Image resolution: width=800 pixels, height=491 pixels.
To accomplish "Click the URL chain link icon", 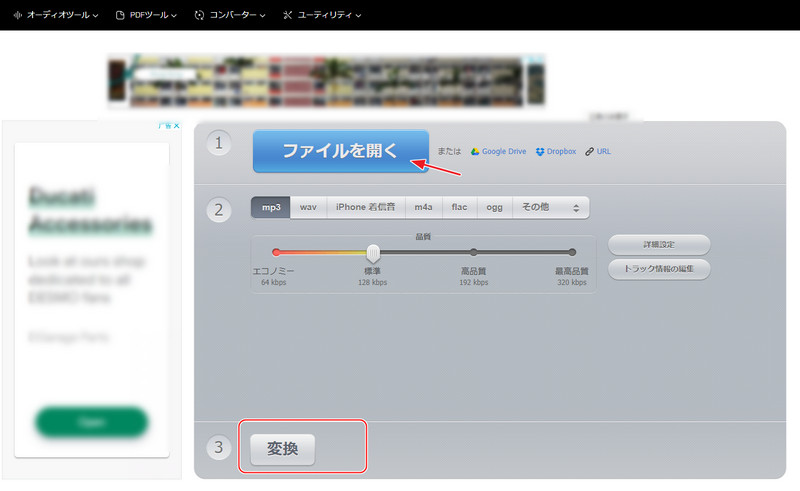I will coord(590,152).
